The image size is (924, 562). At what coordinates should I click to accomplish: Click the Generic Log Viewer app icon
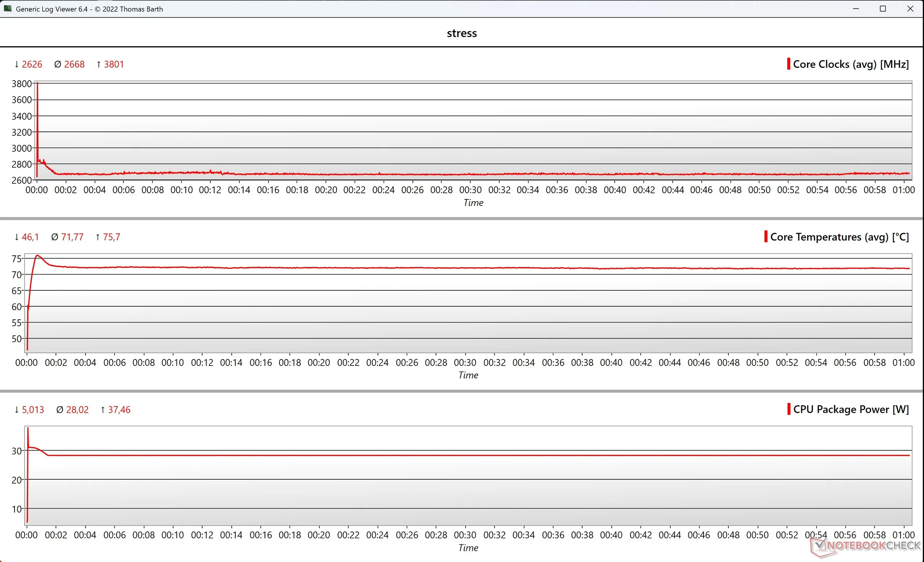pyautogui.click(x=8, y=8)
